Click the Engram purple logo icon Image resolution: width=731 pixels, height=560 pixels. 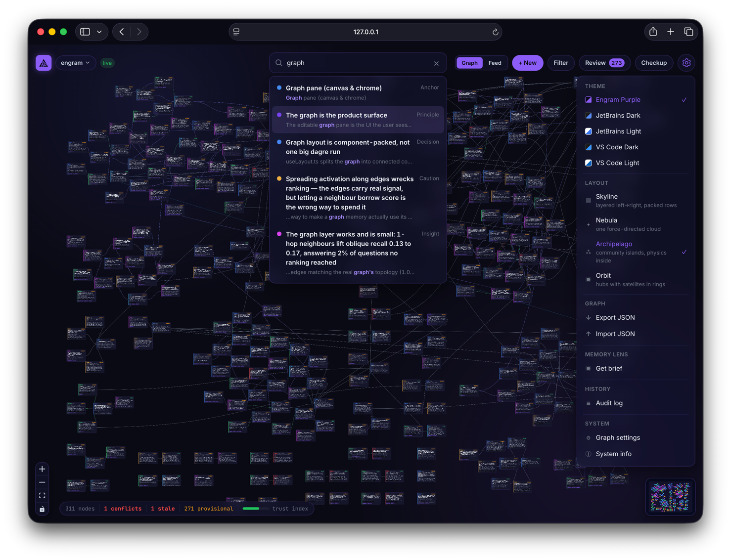click(44, 63)
